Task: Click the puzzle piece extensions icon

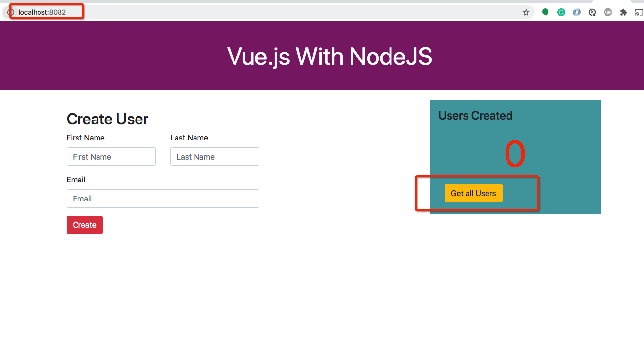Action: (x=624, y=12)
